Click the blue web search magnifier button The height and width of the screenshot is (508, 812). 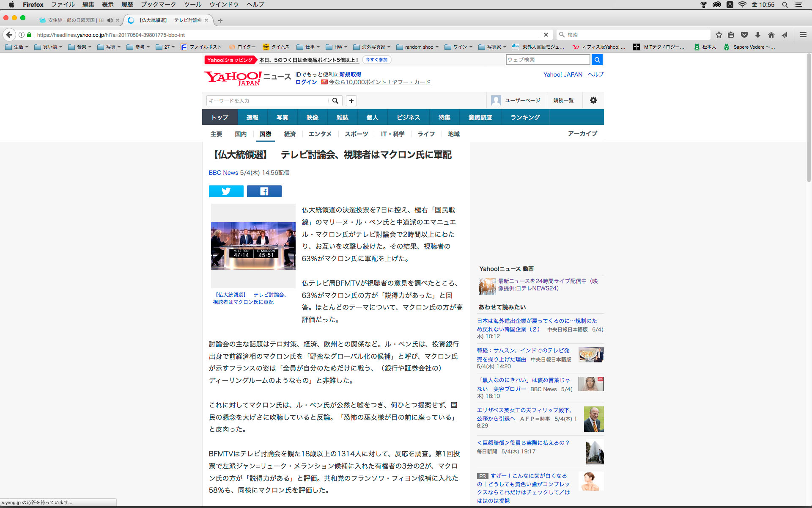point(597,60)
